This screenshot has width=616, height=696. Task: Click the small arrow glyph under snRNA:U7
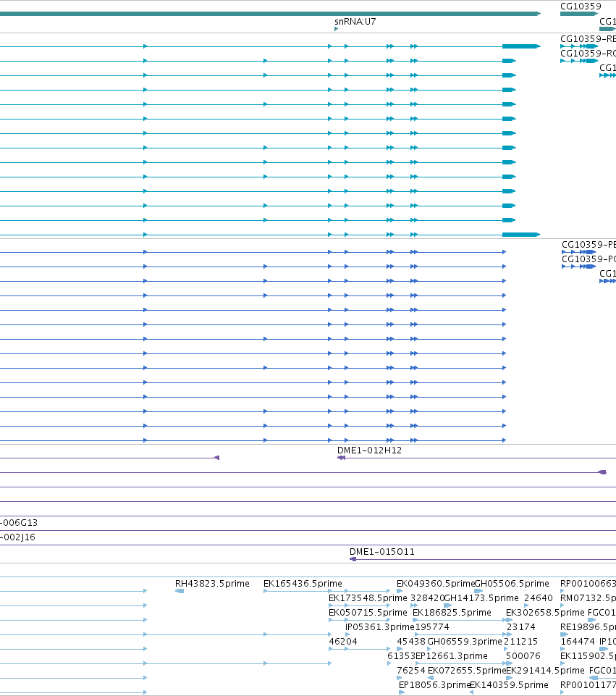(x=336, y=29)
